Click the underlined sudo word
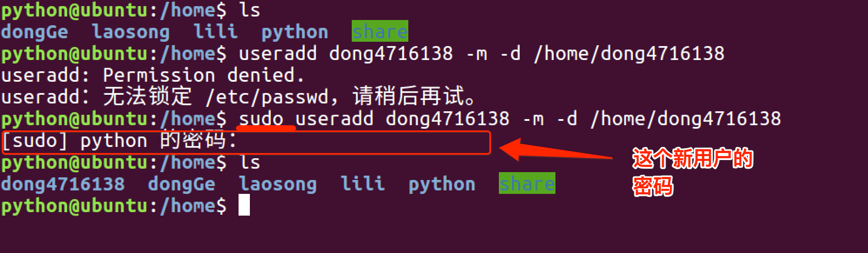Screen dimensions: 868x253 tap(261, 119)
